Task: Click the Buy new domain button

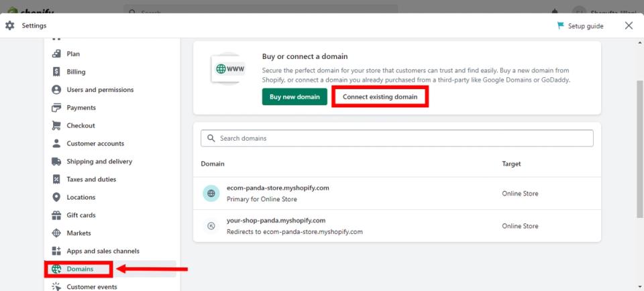Action: [294, 97]
